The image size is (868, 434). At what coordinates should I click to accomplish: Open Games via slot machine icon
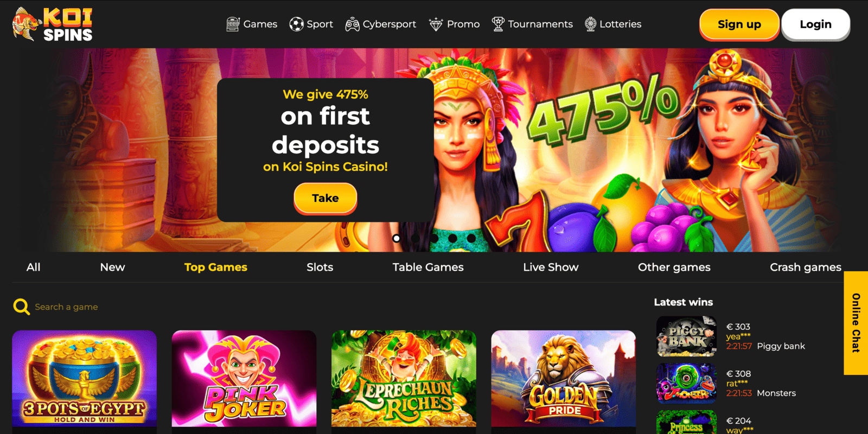point(233,24)
